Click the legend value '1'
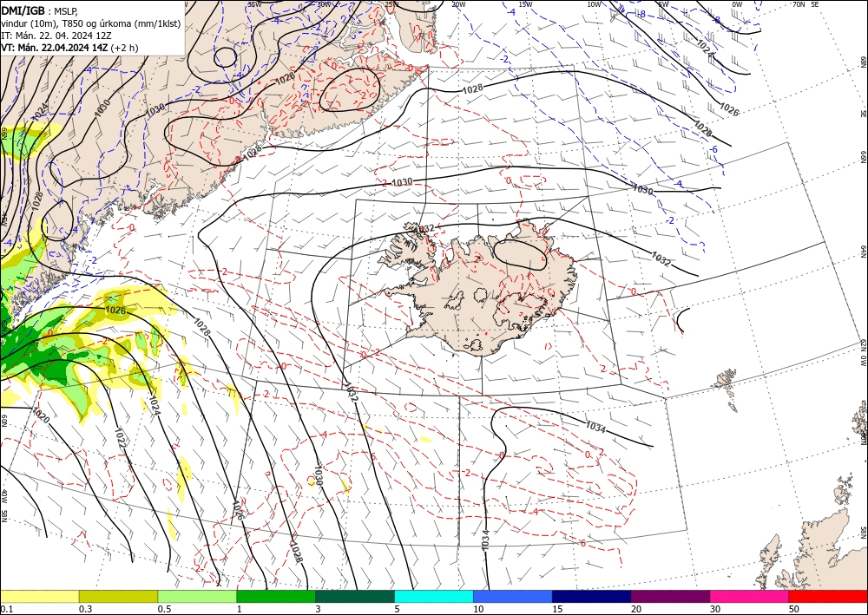Screen dimensions: 868x615 point(240,609)
